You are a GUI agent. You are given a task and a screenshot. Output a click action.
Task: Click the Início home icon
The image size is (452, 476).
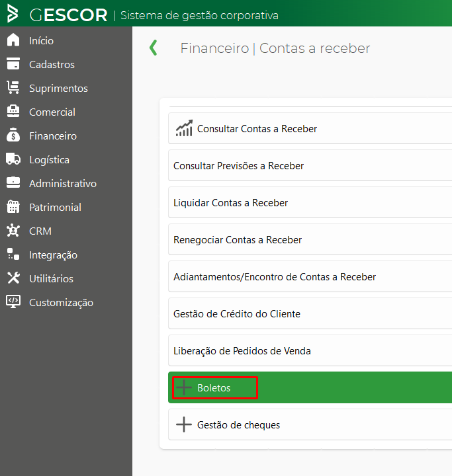pyautogui.click(x=13, y=40)
